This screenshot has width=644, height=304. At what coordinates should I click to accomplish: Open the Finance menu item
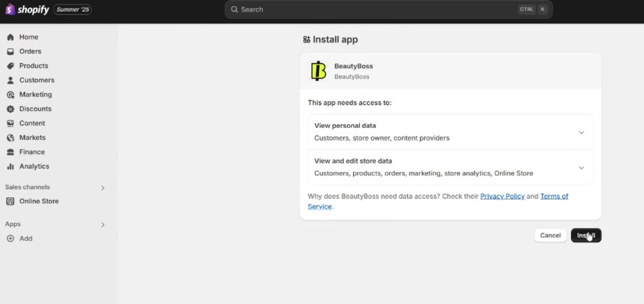pyautogui.click(x=32, y=152)
